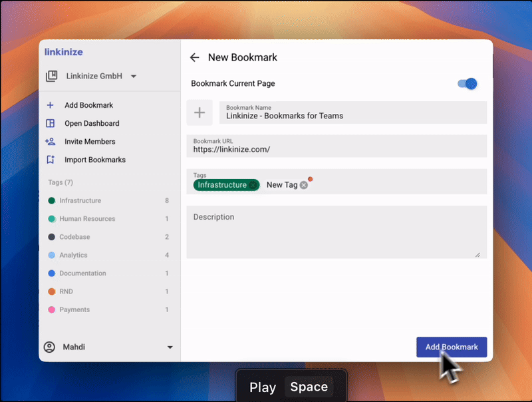Click the Mahdi user name
The width and height of the screenshot is (532, 402).
coord(74,347)
